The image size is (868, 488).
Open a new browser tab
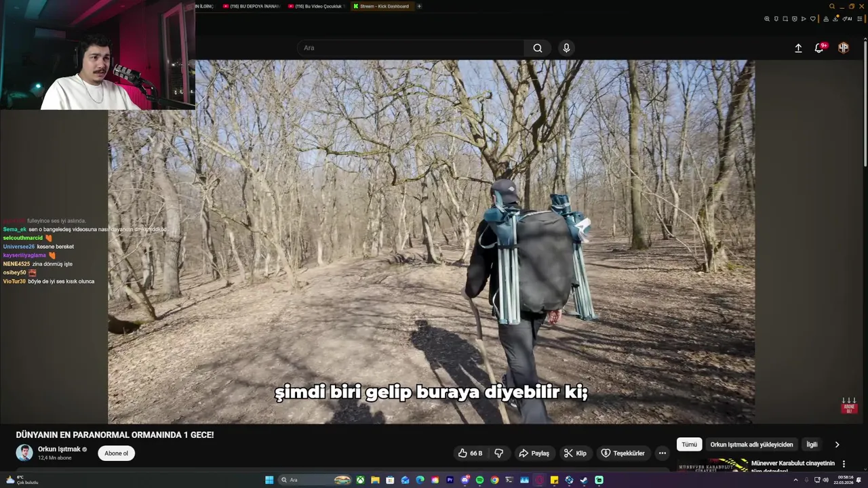point(419,6)
